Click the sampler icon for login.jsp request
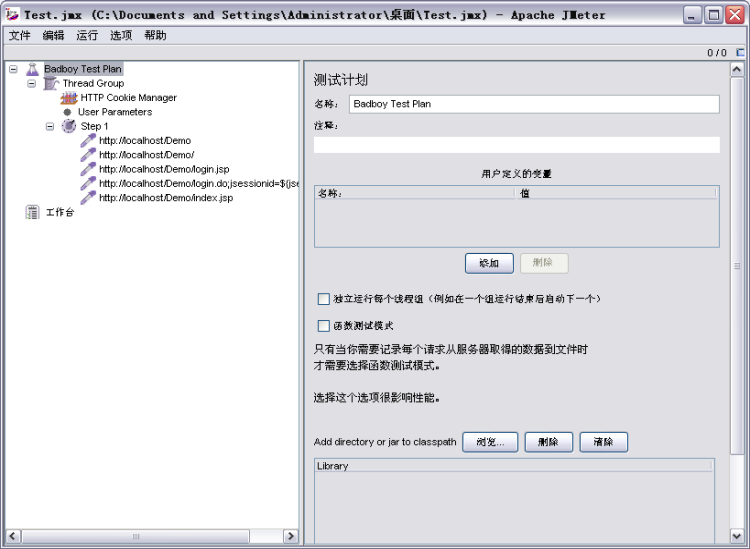 (x=88, y=169)
